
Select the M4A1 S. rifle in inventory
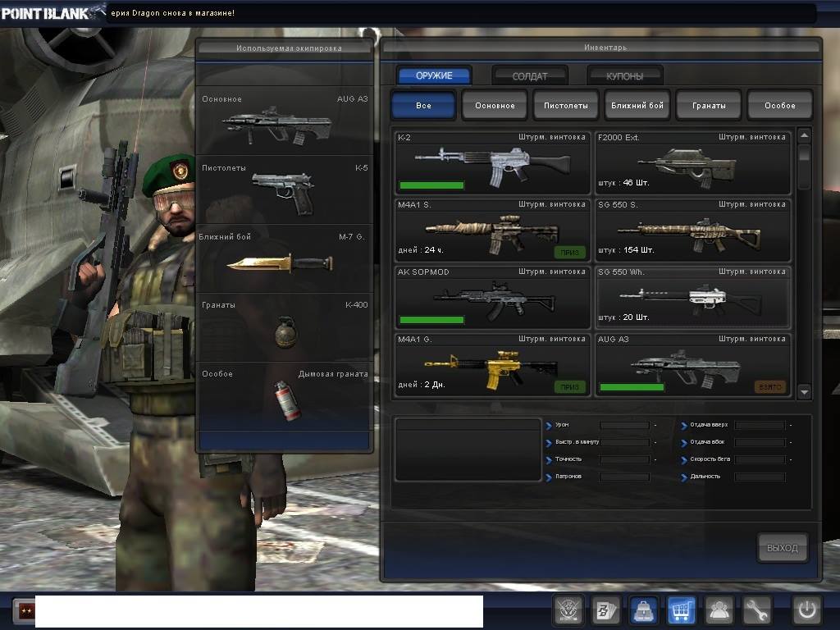pyautogui.click(x=492, y=230)
